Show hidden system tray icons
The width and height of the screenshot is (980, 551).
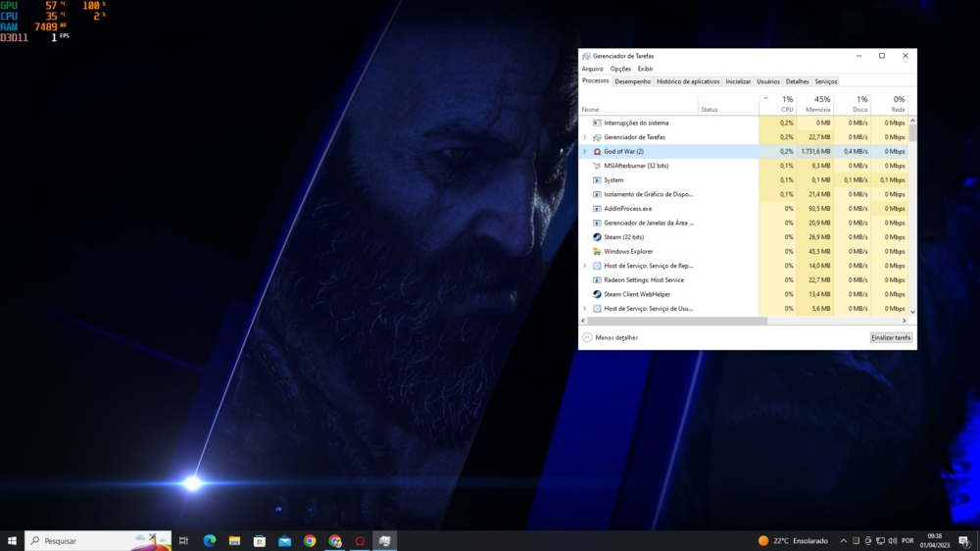(843, 541)
